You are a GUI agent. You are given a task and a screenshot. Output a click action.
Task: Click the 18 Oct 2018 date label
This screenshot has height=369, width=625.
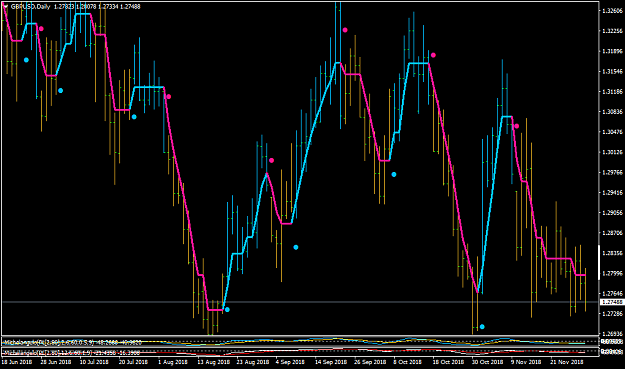point(448,362)
